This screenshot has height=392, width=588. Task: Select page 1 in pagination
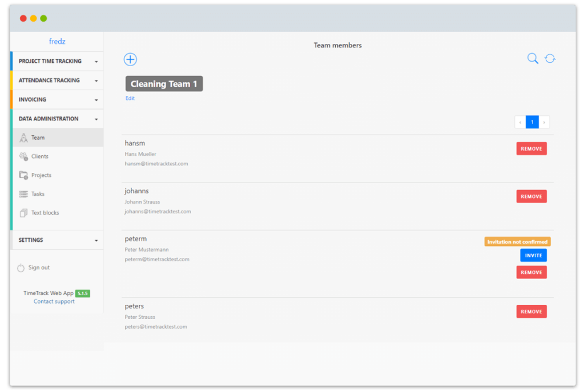532,122
